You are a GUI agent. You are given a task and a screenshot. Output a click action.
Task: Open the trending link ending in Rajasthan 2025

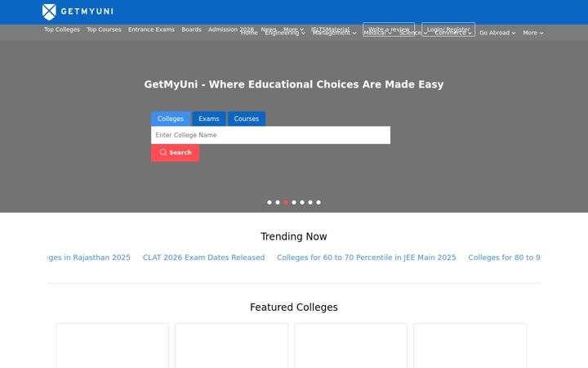point(89,258)
